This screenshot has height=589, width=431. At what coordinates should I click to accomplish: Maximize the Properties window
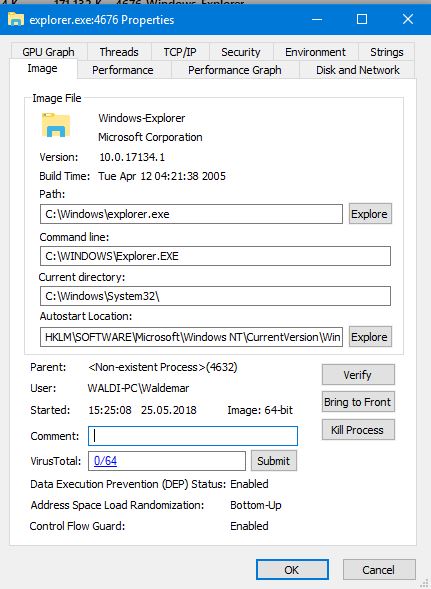(362, 19)
